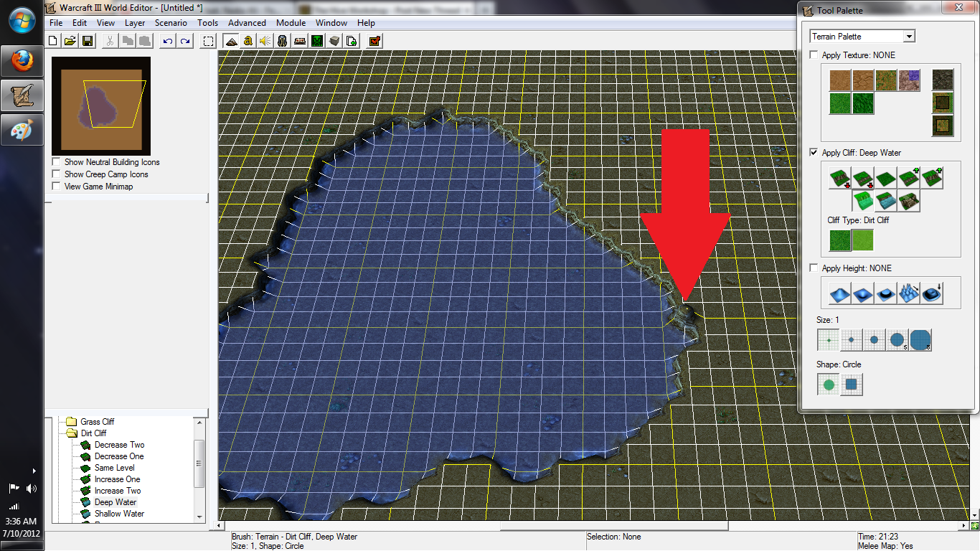This screenshot has height=551, width=980.
Task: Enable the Apply Texture checkbox
Action: tap(814, 55)
